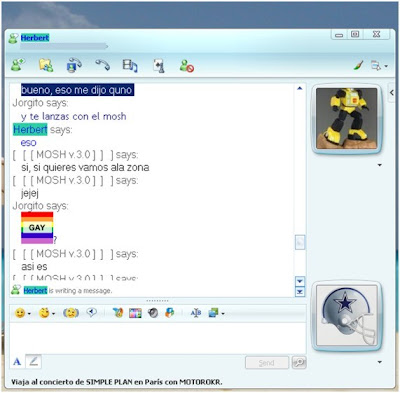Block this contact
The width and height of the screenshot is (400, 393).
[186, 66]
